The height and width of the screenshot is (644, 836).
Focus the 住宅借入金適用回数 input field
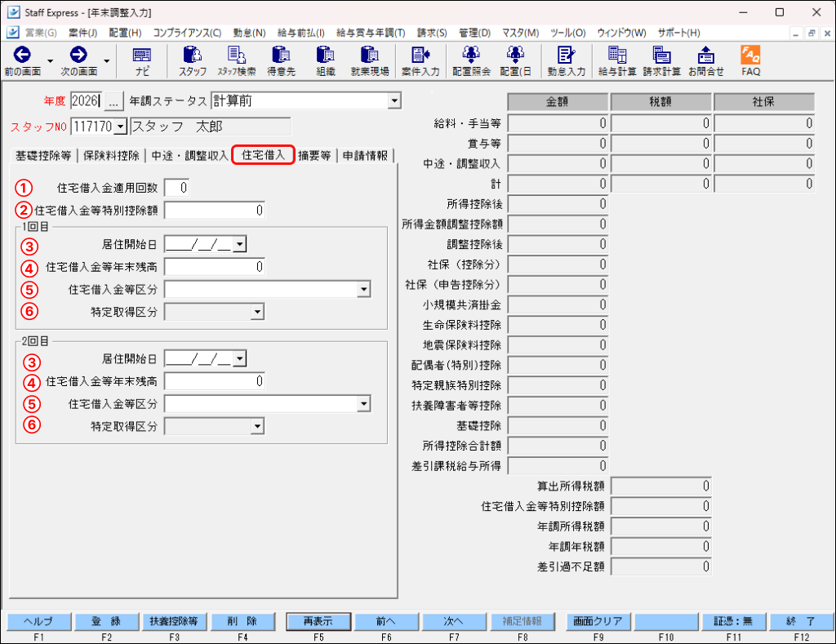coord(176,188)
